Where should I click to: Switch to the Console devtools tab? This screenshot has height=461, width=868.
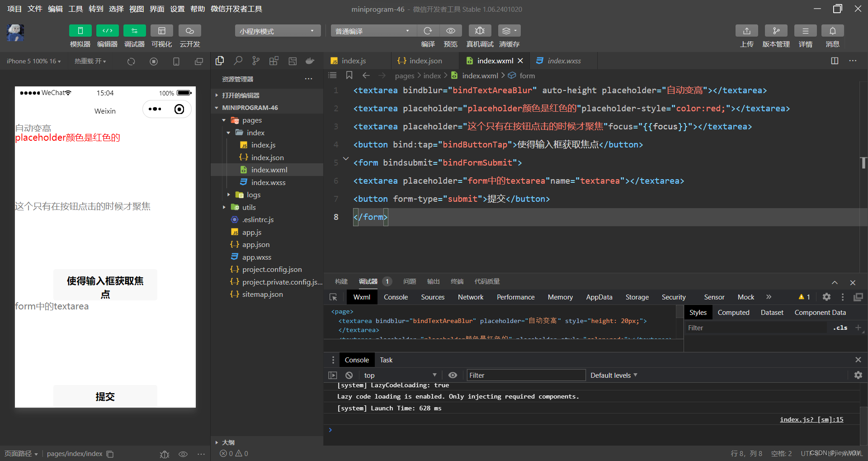(x=396, y=297)
